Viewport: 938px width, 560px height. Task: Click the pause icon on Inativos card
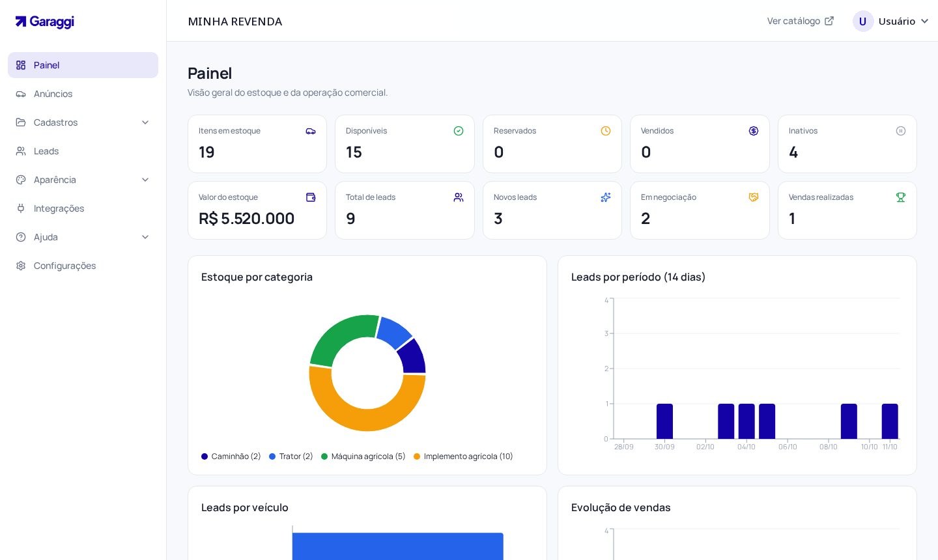coord(901,131)
